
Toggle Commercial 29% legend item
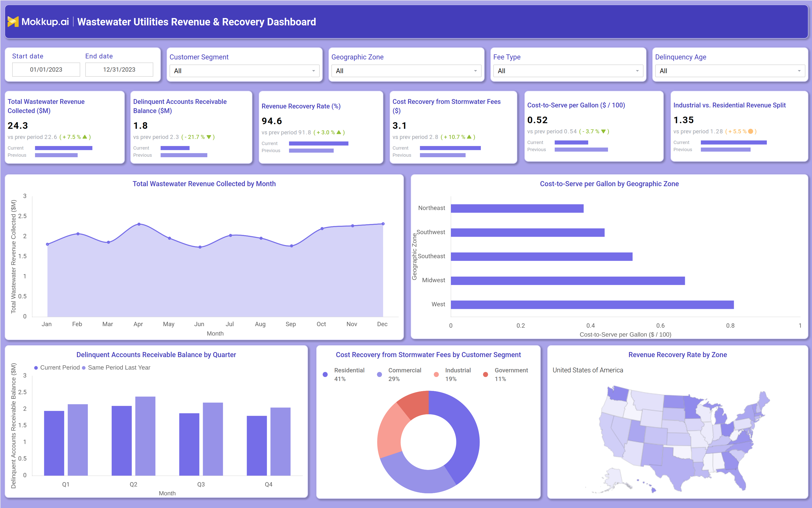point(399,374)
